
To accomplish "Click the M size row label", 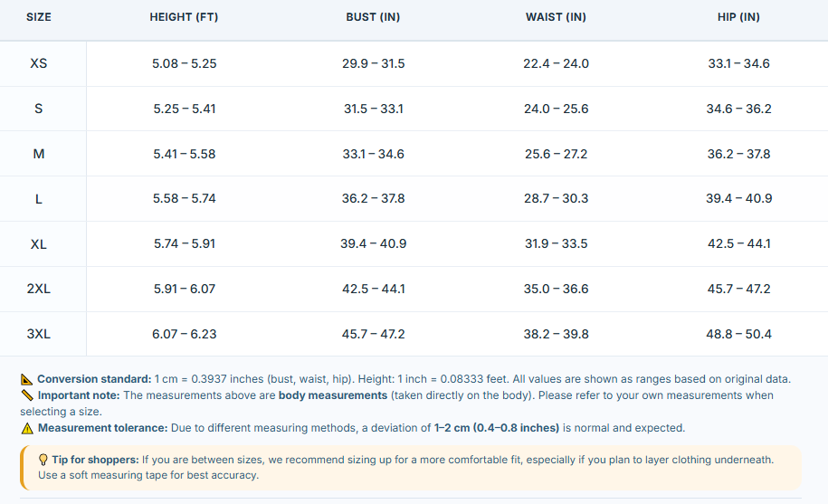I will click(x=39, y=154).
